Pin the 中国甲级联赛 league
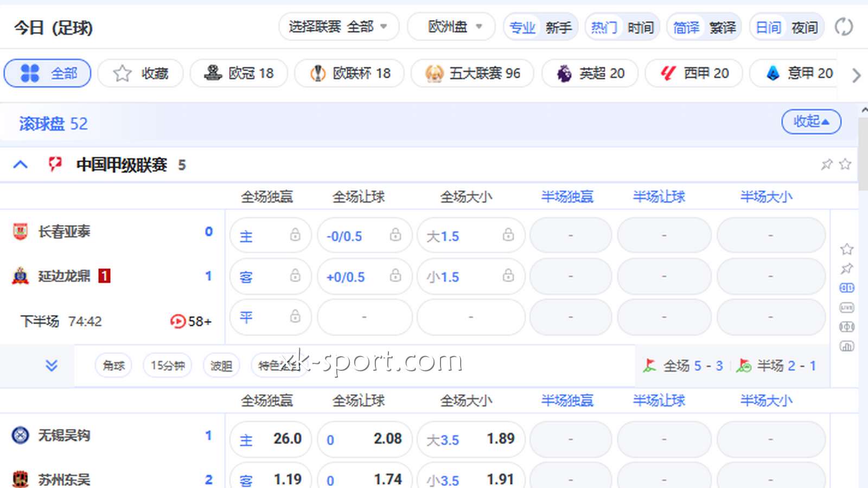This screenshot has height=488, width=868. point(827,164)
